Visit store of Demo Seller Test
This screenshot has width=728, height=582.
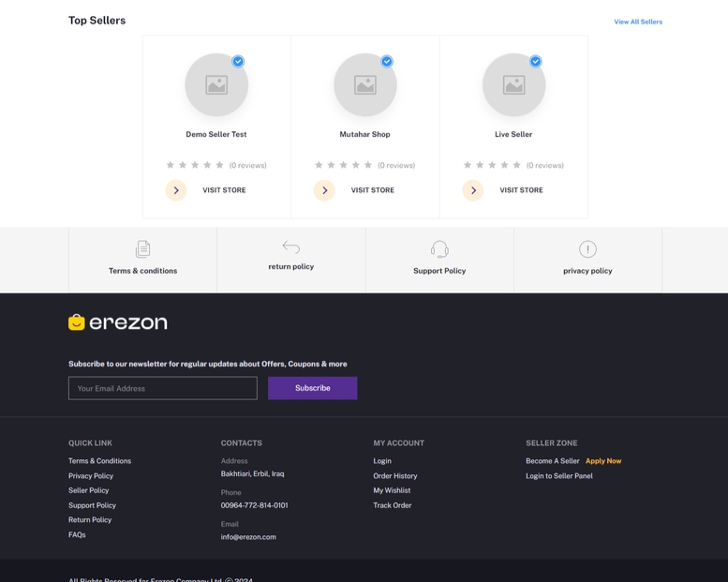(224, 190)
